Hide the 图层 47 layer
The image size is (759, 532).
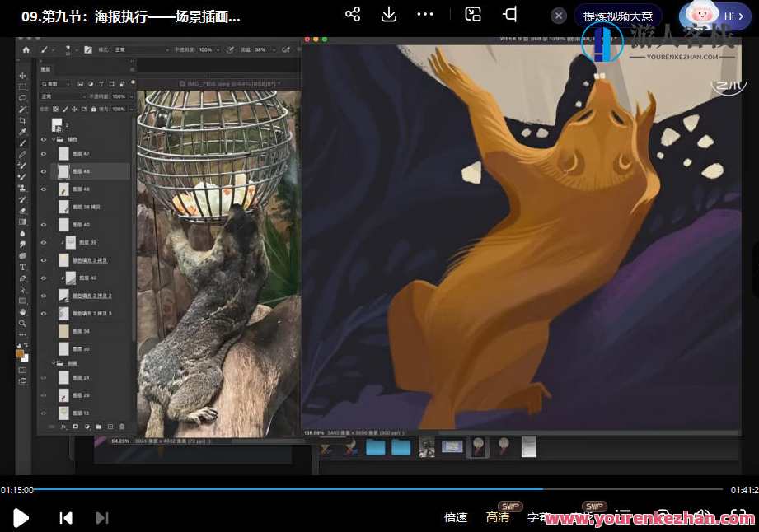44,152
